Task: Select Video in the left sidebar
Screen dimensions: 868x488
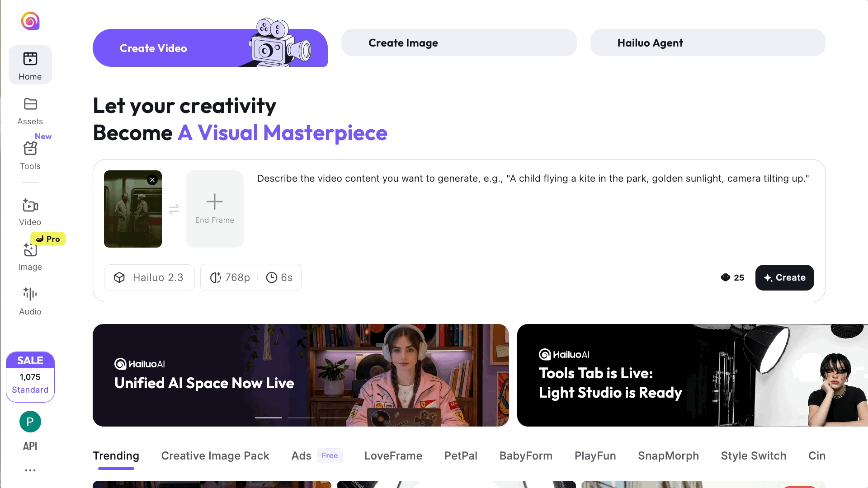Action: (30, 211)
